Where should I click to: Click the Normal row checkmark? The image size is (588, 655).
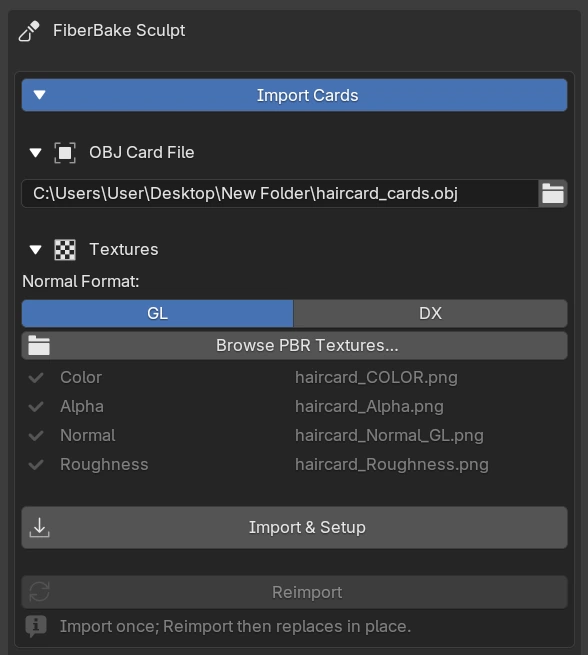coord(36,436)
